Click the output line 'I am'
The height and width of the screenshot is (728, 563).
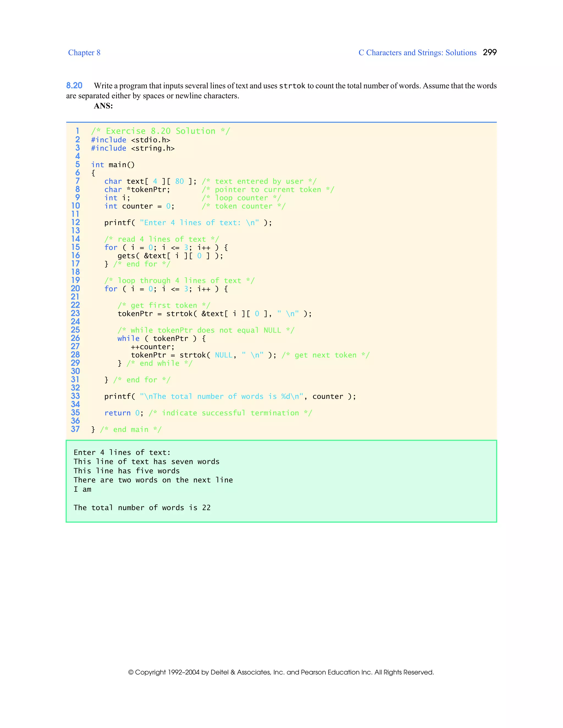tap(82, 489)
